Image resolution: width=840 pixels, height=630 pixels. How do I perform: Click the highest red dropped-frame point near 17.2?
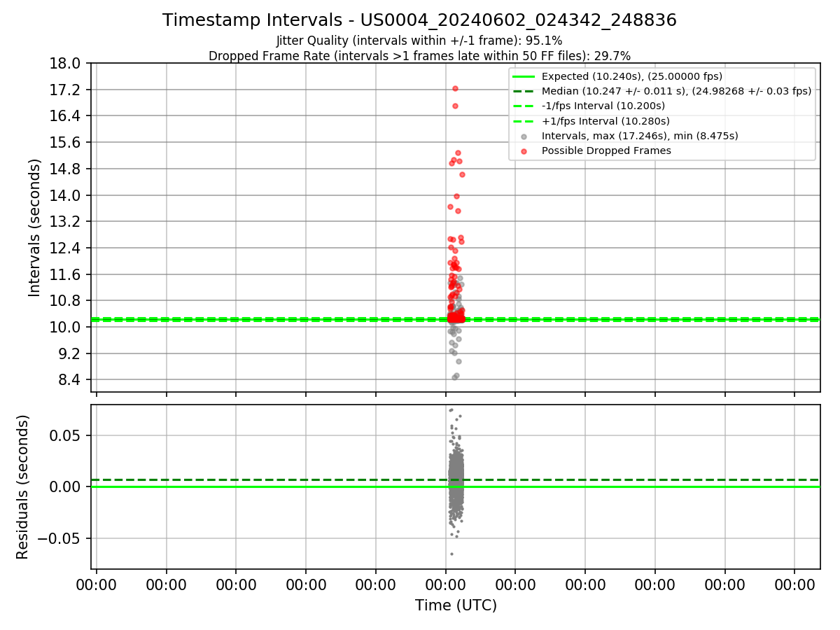pos(455,88)
